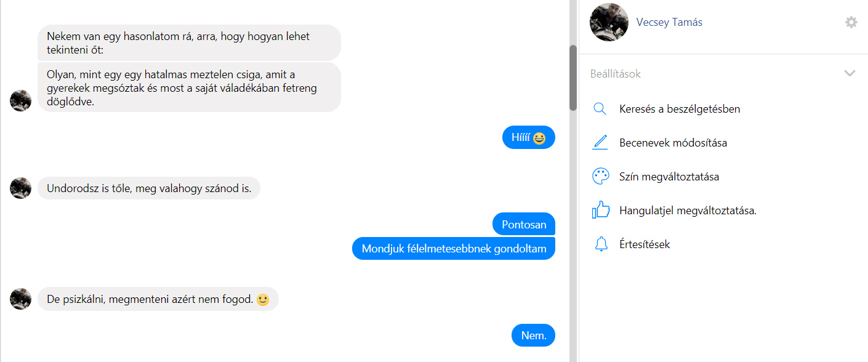Open the gear settings icon beside Vecsey Tamás
The image size is (868, 362).
pos(851,22)
